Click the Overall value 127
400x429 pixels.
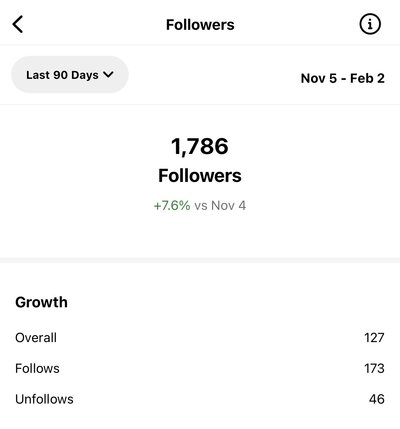coord(374,338)
